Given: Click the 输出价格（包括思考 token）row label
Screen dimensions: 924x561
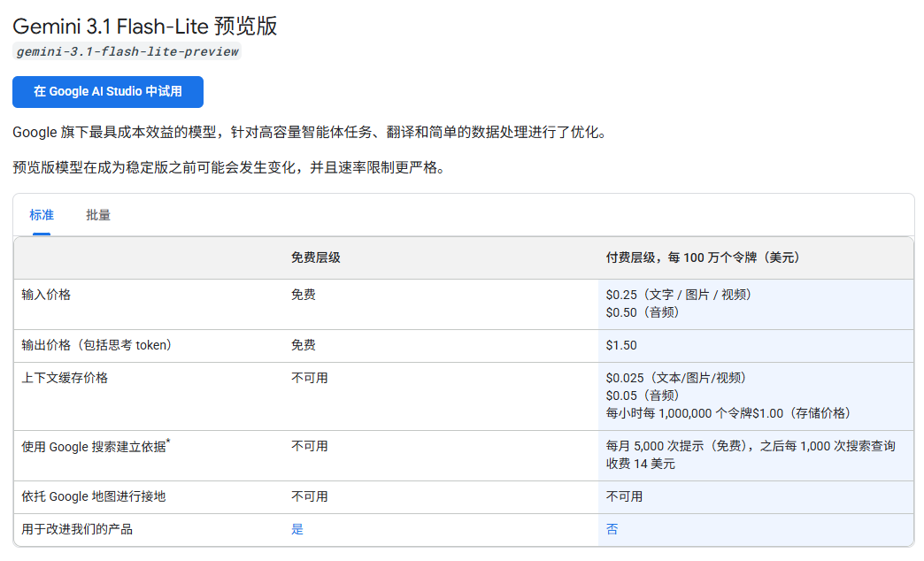Looking at the screenshot, I should pyautogui.click(x=96, y=345).
